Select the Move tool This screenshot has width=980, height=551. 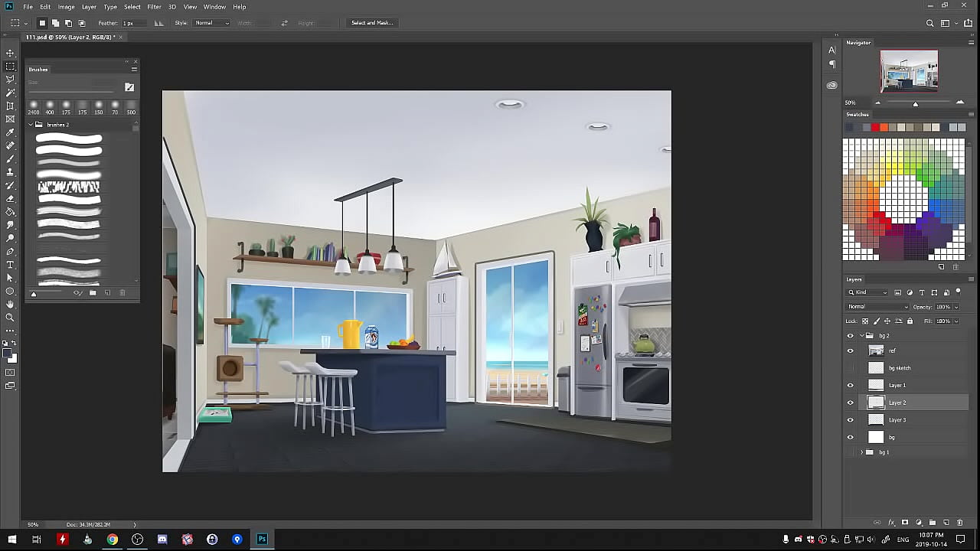click(x=10, y=53)
